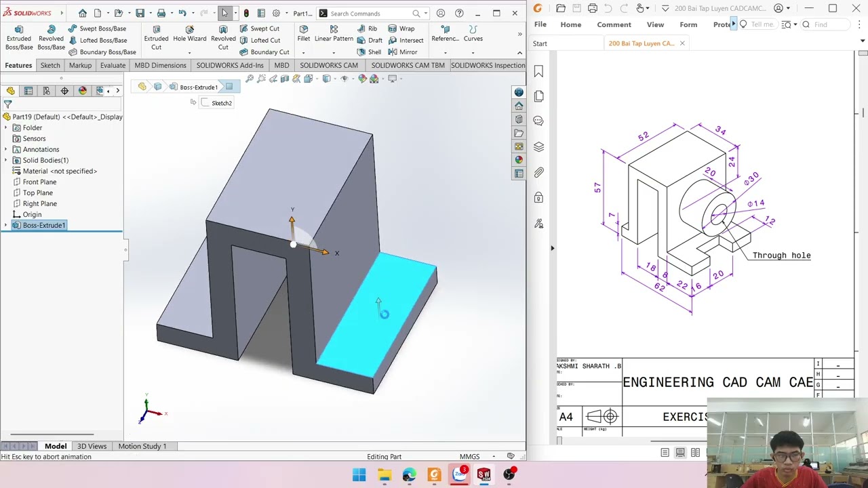This screenshot has height=488, width=868.
Task: Open the PropertyManager tab
Action: [x=28, y=91]
